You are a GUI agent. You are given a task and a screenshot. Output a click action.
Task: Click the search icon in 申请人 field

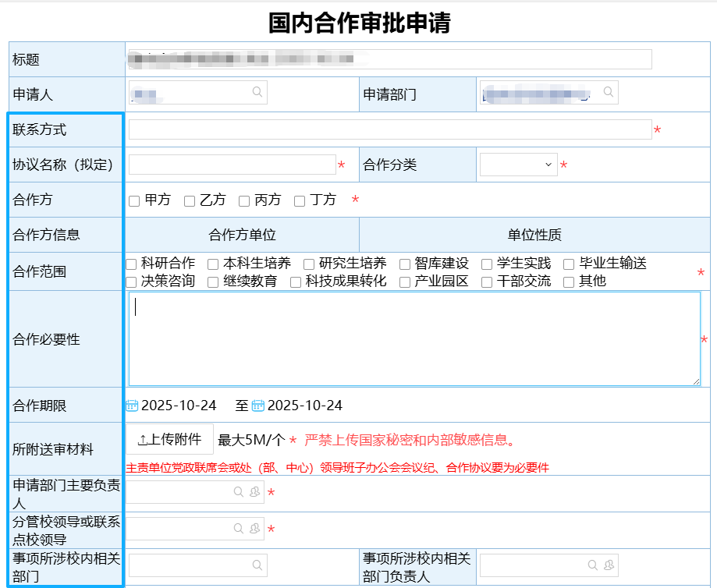(257, 92)
